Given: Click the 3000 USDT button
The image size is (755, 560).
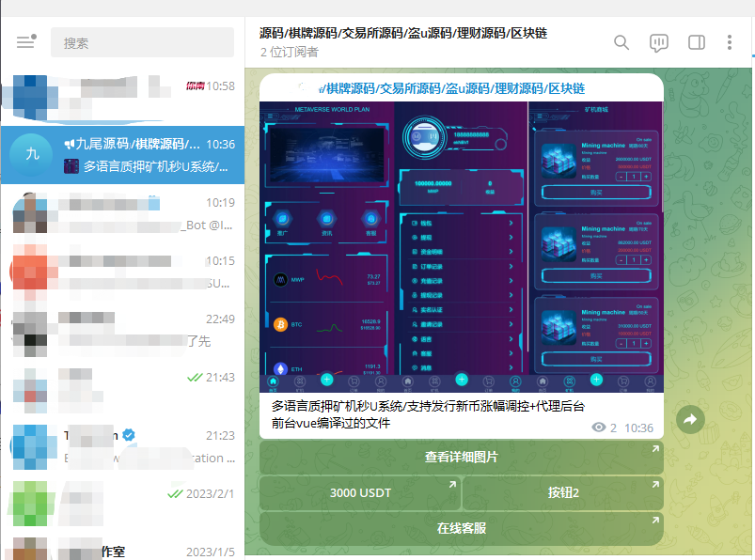Looking at the screenshot, I should pyautogui.click(x=360, y=492).
